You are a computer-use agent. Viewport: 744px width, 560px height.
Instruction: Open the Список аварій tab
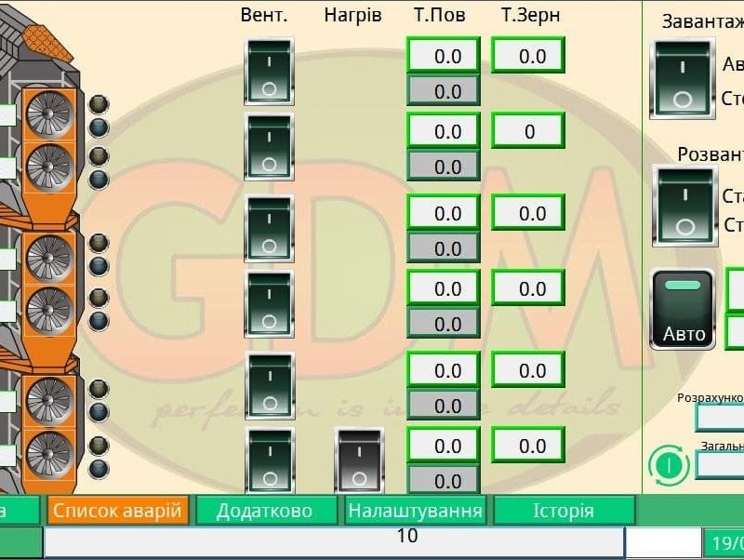click(117, 510)
